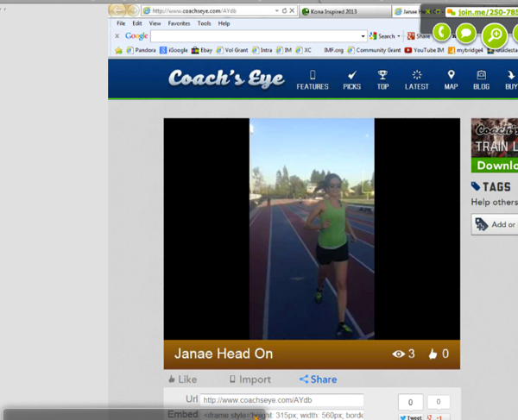
Task: Click the join.me chat bubble icon
Action: [x=466, y=34]
